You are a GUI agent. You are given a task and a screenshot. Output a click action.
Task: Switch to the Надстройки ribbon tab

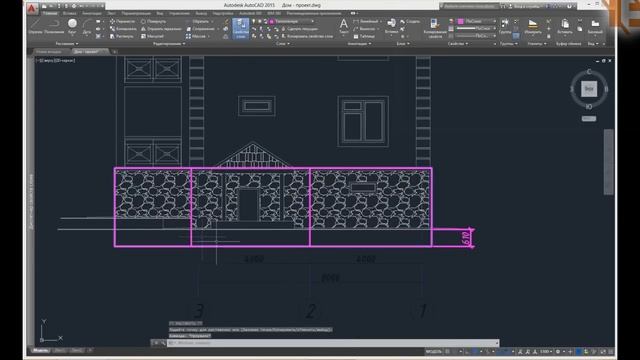(223, 13)
